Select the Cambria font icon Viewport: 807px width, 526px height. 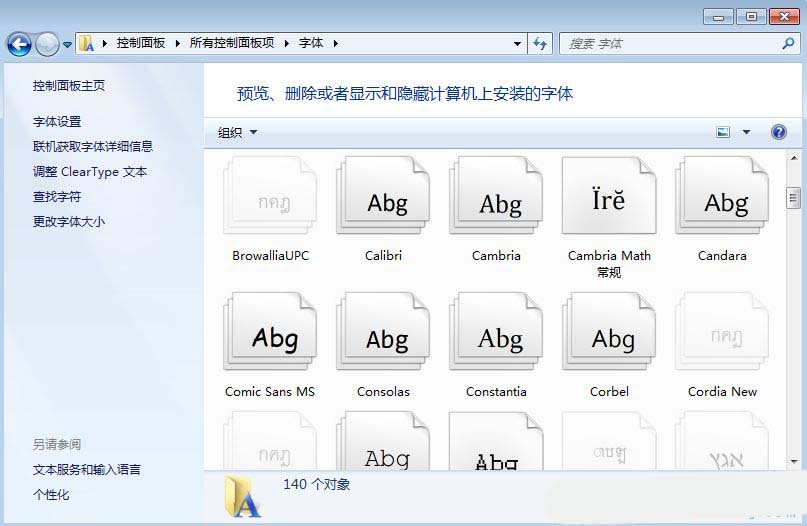click(496, 196)
